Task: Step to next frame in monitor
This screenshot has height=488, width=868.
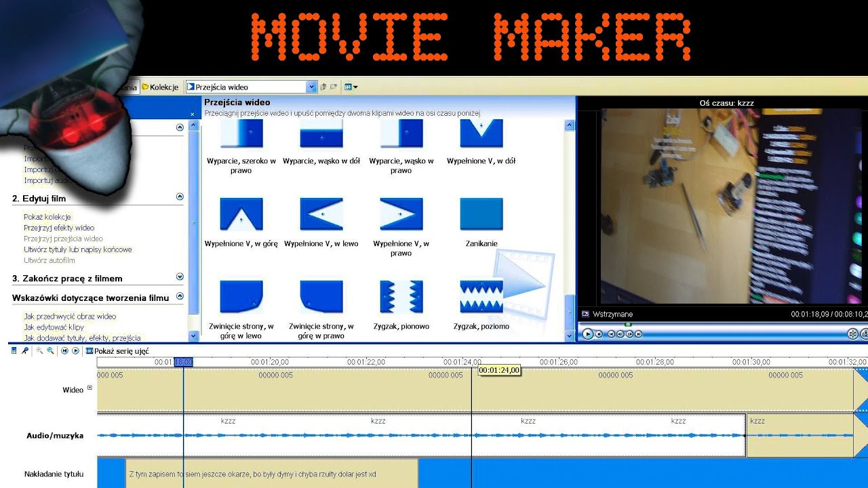Action: coord(629,334)
